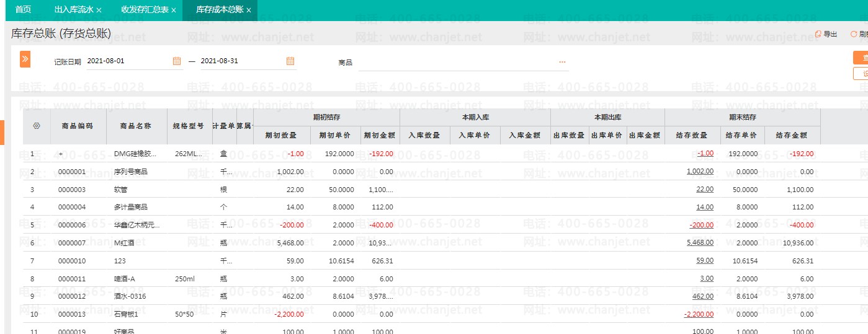Open ending quantity link -2,200.00

pyautogui.click(x=699, y=314)
